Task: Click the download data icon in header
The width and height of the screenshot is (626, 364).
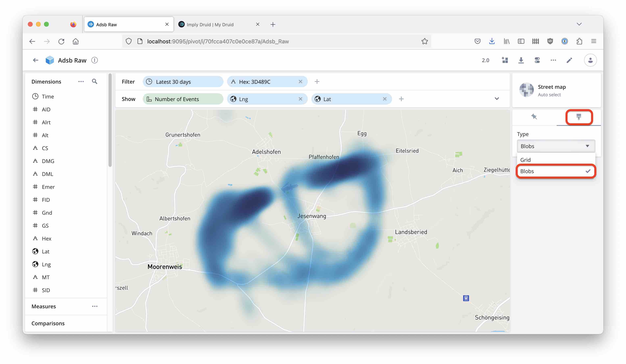Action: point(521,60)
